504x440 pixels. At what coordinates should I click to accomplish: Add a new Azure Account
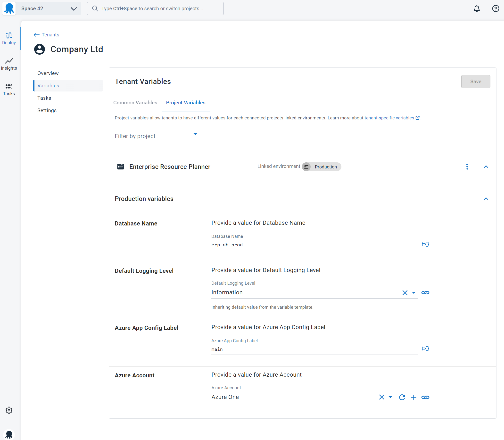(414, 397)
